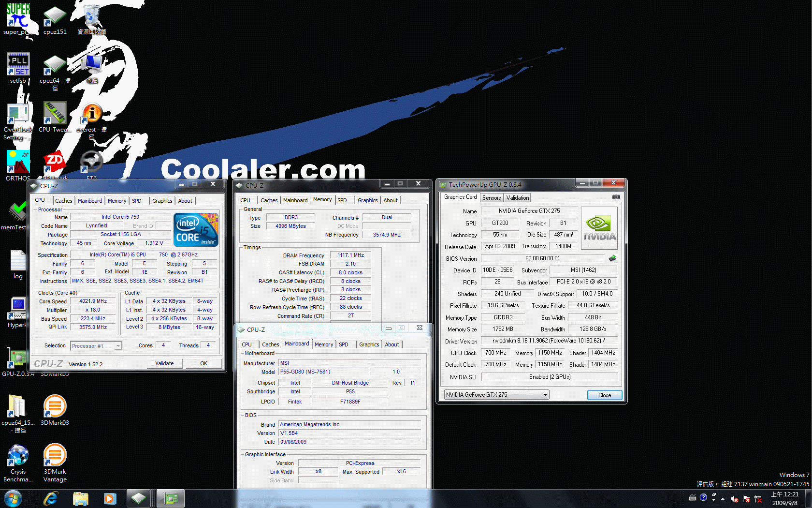Click the Core Speed 4021.9 MHz value

coord(93,301)
